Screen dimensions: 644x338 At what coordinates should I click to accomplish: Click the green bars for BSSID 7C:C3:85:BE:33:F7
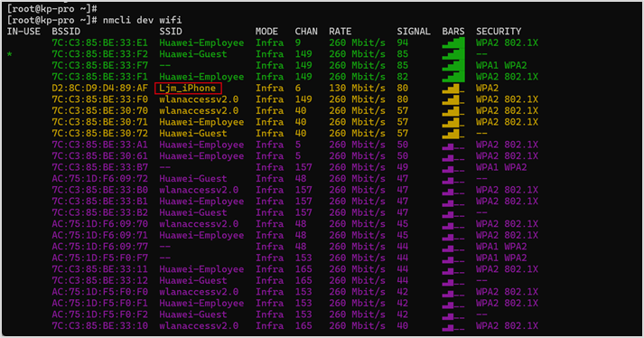coord(453,66)
